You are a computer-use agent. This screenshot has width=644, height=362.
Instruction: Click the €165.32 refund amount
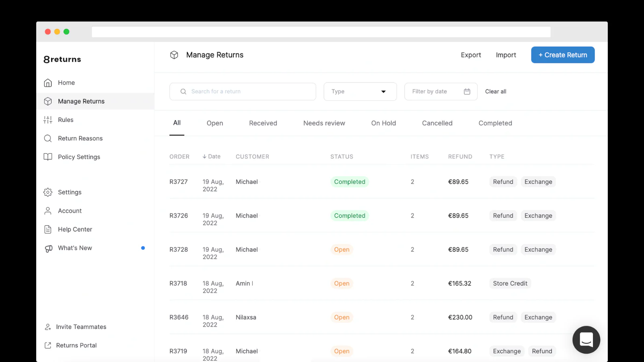460,284
